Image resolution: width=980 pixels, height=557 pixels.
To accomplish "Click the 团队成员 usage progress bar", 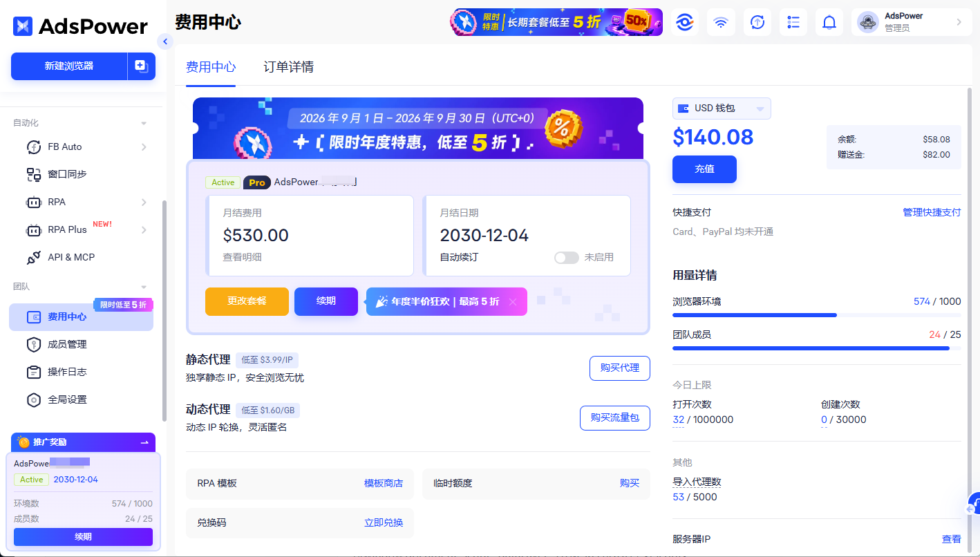I will click(x=817, y=348).
